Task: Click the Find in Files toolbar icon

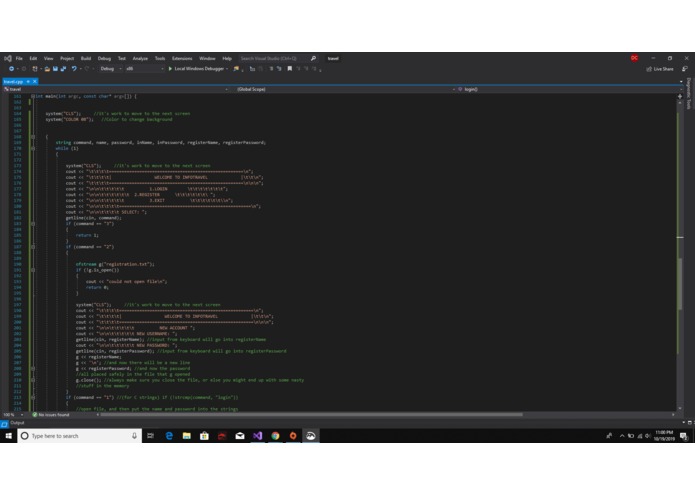Action: [236, 69]
